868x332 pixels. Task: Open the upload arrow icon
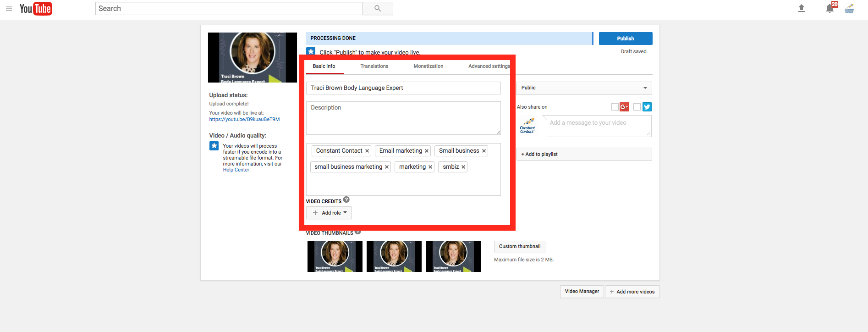pos(802,8)
